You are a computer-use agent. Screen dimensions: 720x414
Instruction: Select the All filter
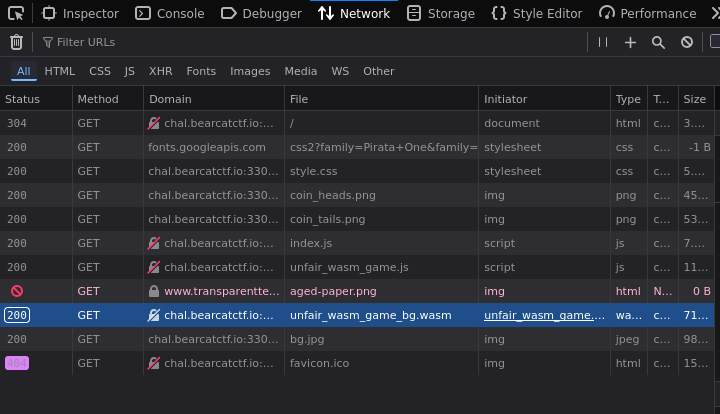tap(23, 71)
